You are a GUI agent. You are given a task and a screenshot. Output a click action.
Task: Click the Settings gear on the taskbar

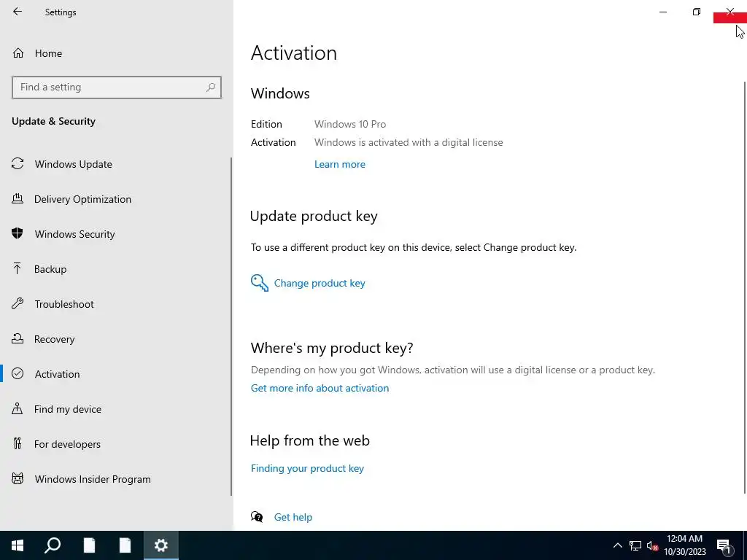pyautogui.click(x=161, y=545)
